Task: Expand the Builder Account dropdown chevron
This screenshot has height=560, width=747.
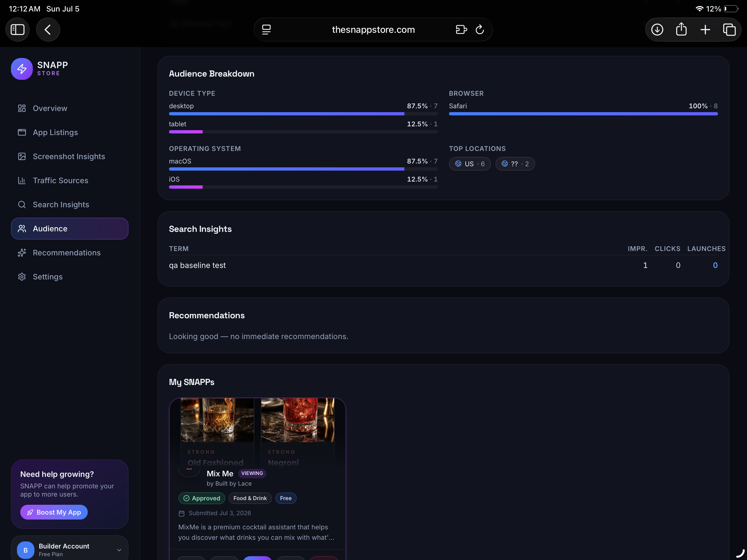Action: pyautogui.click(x=119, y=550)
